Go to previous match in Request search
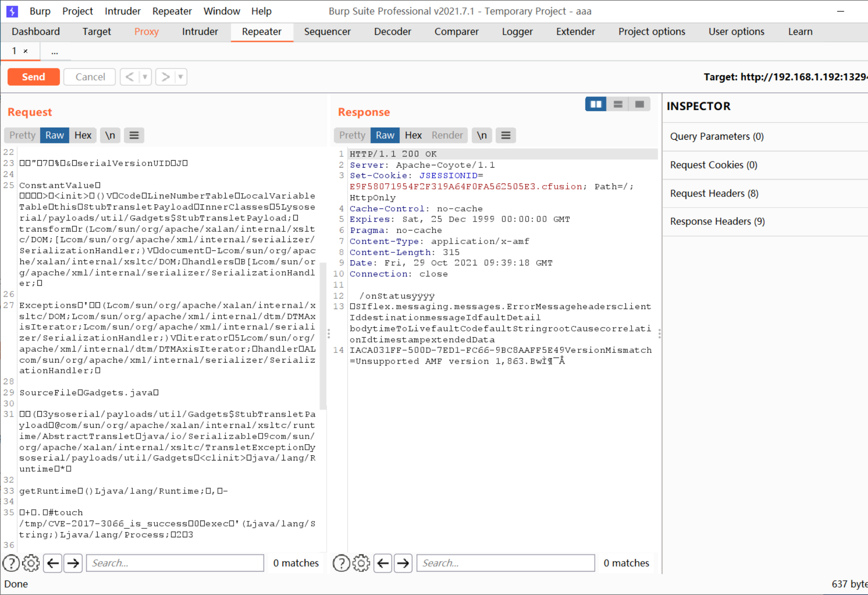Viewport: 868px width, 595px height. click(x=53, y=563)
